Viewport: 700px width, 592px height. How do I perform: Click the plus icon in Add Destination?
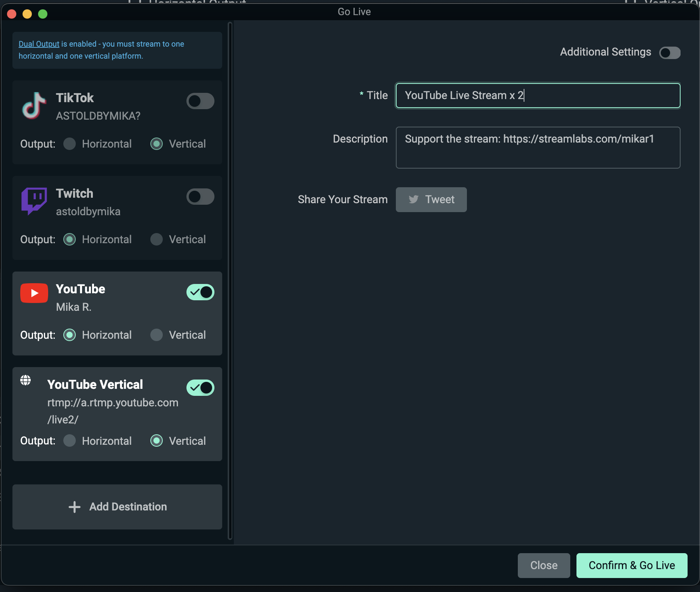(x=74, y=507)
